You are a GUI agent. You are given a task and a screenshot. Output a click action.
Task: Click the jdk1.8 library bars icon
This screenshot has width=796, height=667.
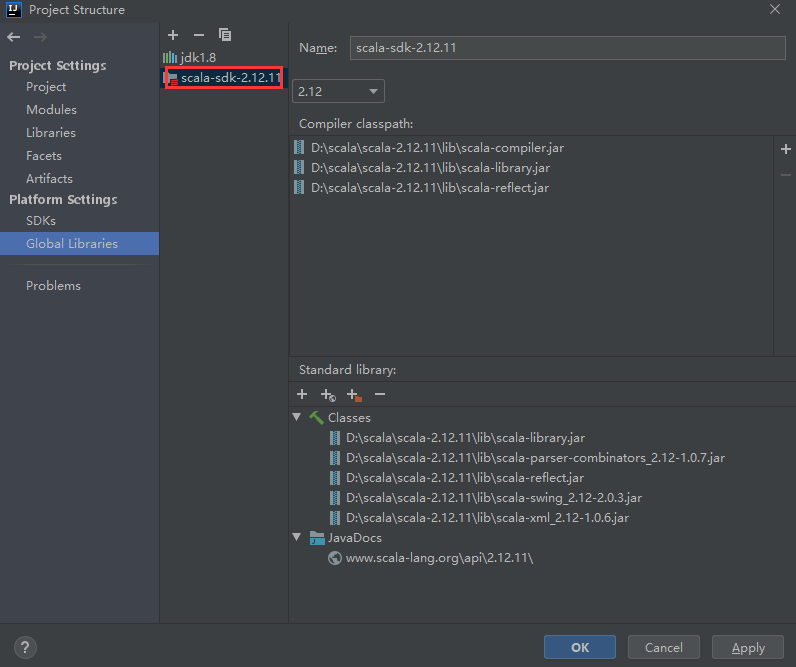[170, 58]
